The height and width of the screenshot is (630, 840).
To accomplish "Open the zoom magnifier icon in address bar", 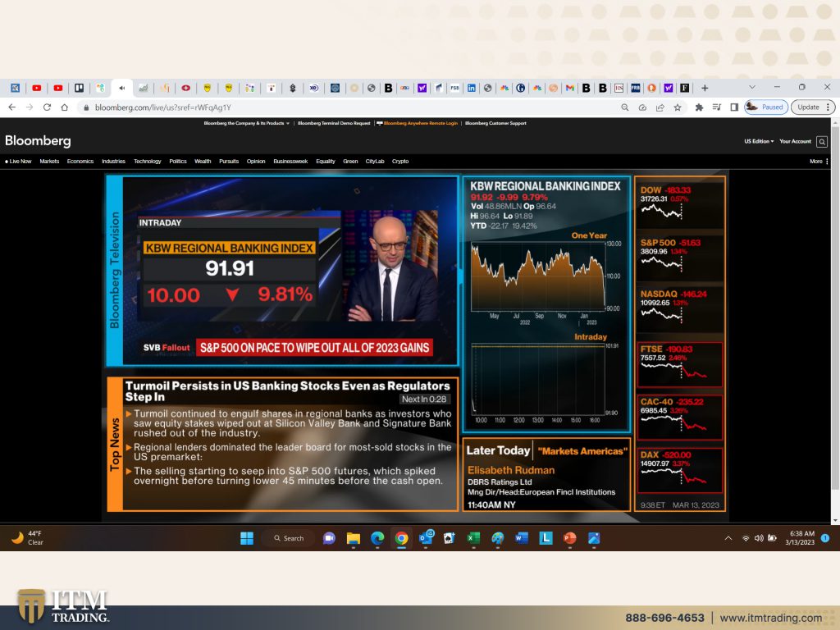I will pyautogui.click(x=624, y=107).
